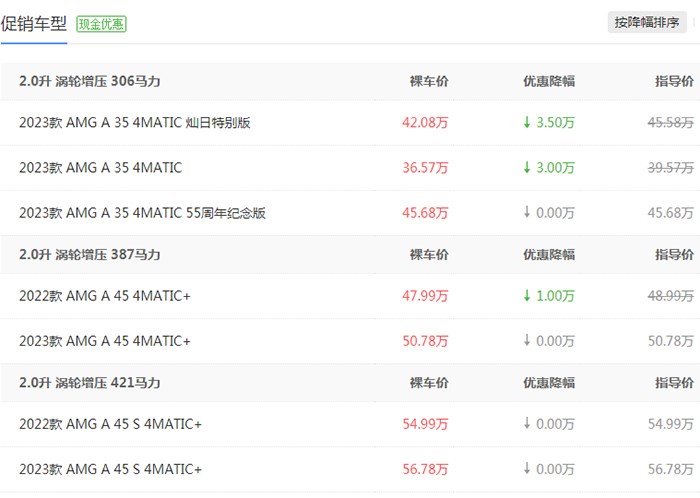700x498 pixels.
Task: Click 优惠降幅 header in 387马力 group
Action: tap(549, 254)
